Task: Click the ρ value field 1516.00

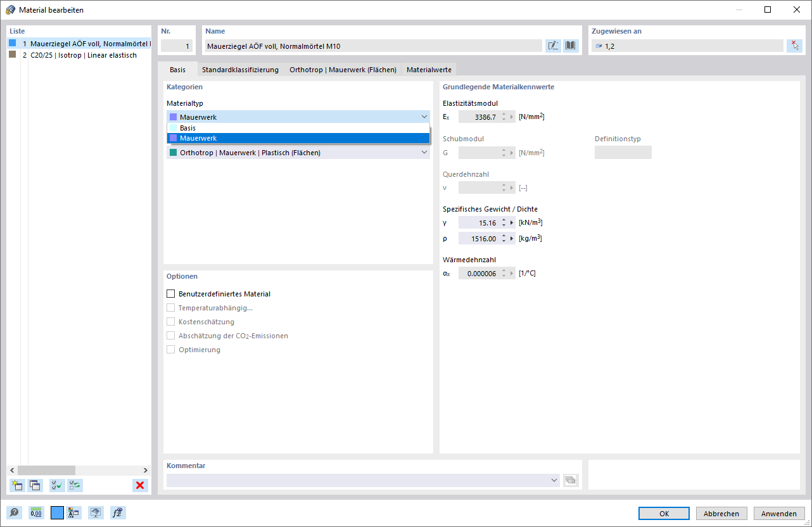Action: (x=479, y=239)
